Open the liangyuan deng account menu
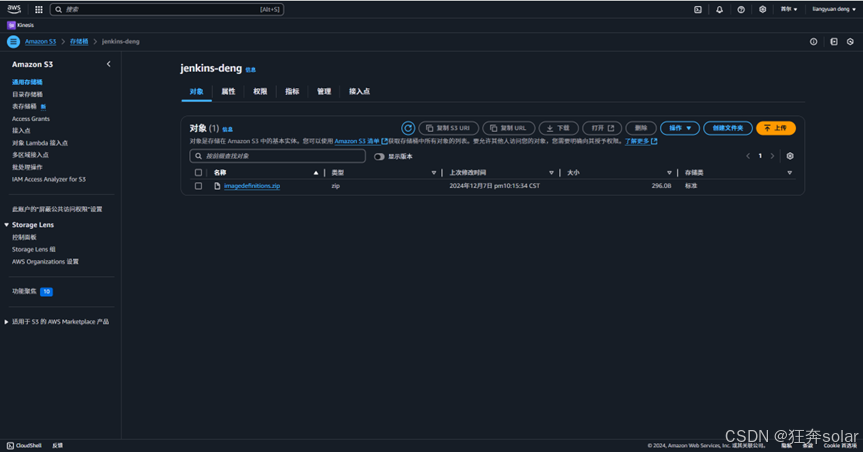Screen dimensions: 863x452 click(834, 9)
